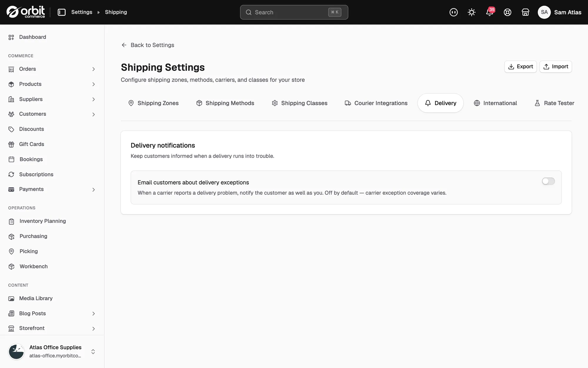Viewport: 588px width, 368px height.
Task: Go to Purchasing page
Action: click(33, 236)
